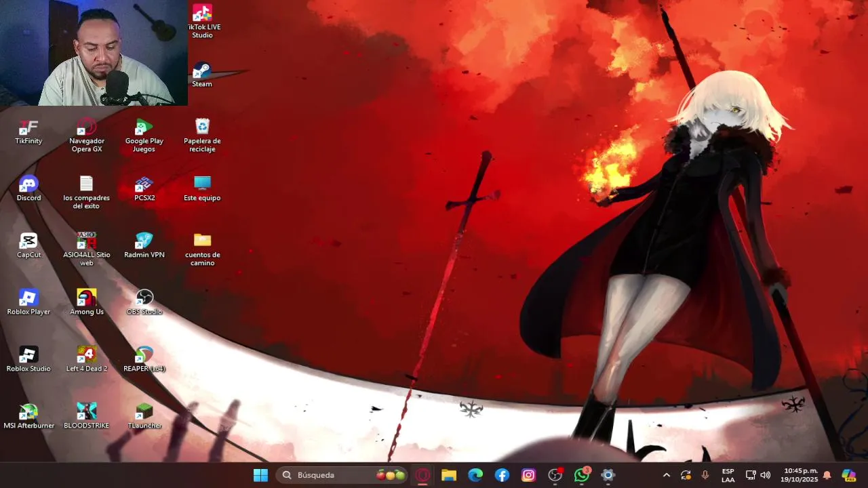The image size is (868, 488).
Task: Open OBS Studio shortcut
Action: pos(144,303)
